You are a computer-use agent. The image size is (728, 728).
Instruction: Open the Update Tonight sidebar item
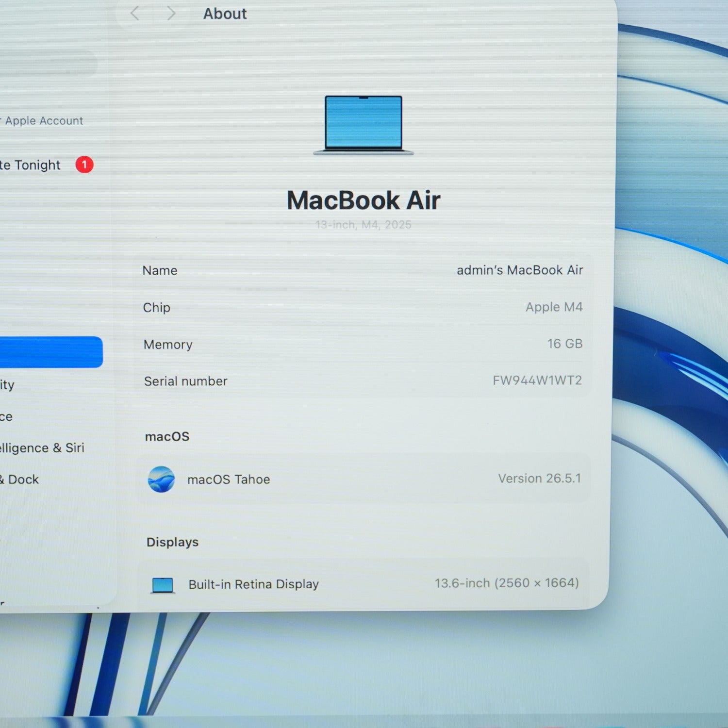click(x=30, y=165)
